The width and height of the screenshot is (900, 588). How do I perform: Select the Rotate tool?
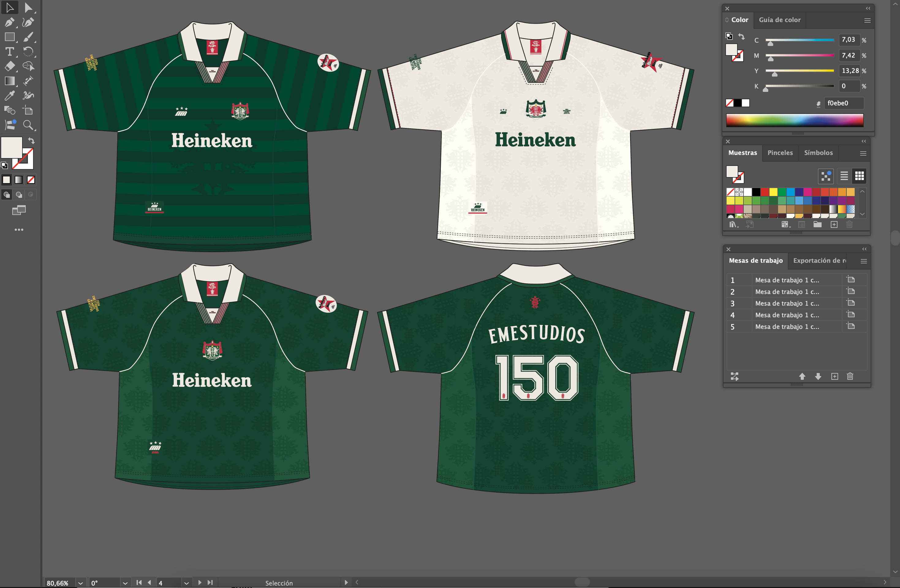(28, 51)
